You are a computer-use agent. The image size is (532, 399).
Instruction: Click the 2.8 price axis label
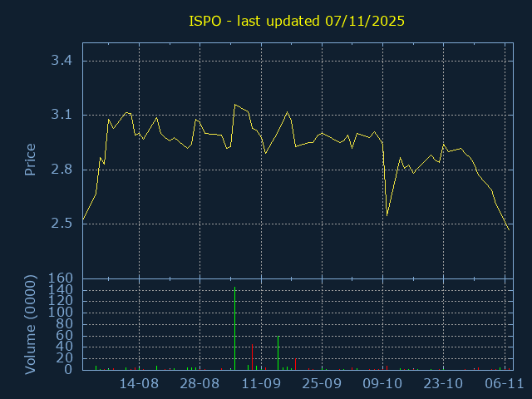[60, 170]
